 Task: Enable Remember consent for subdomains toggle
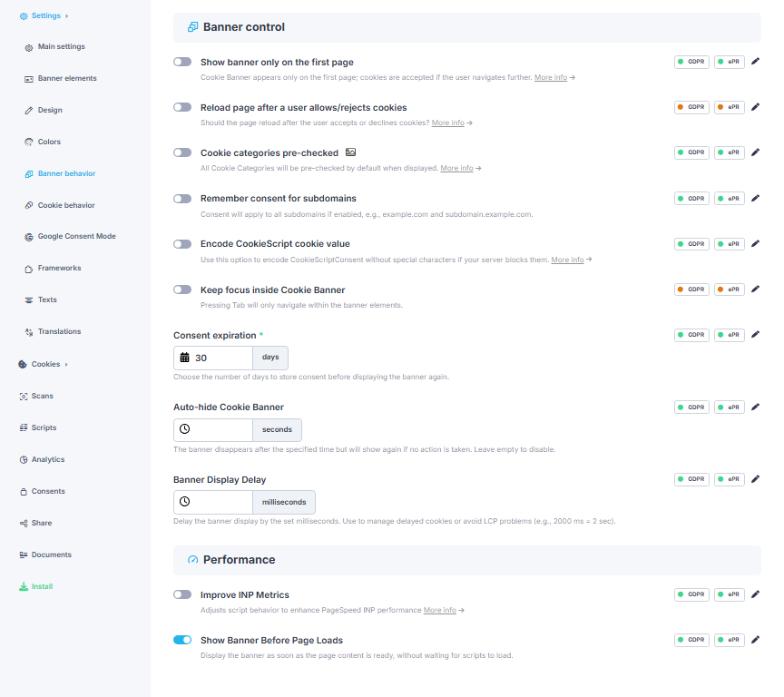pyautogui.click(x=182, y=199)
